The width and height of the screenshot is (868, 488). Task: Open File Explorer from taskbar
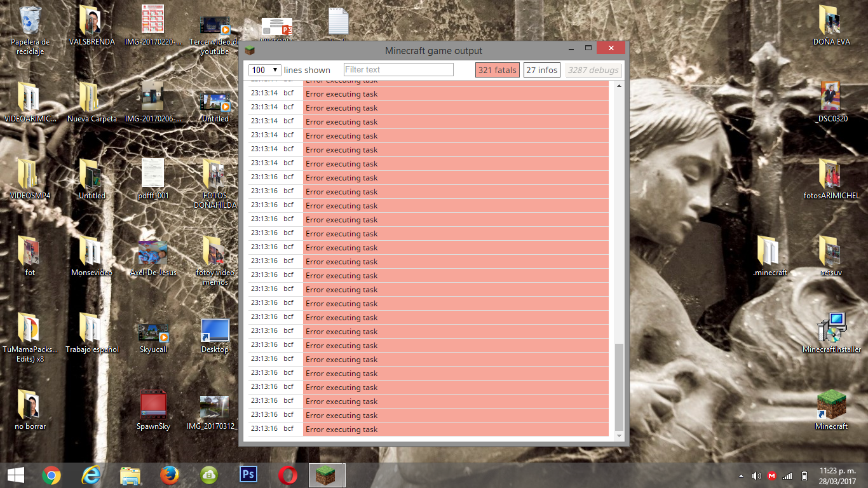tap(130, 475)
